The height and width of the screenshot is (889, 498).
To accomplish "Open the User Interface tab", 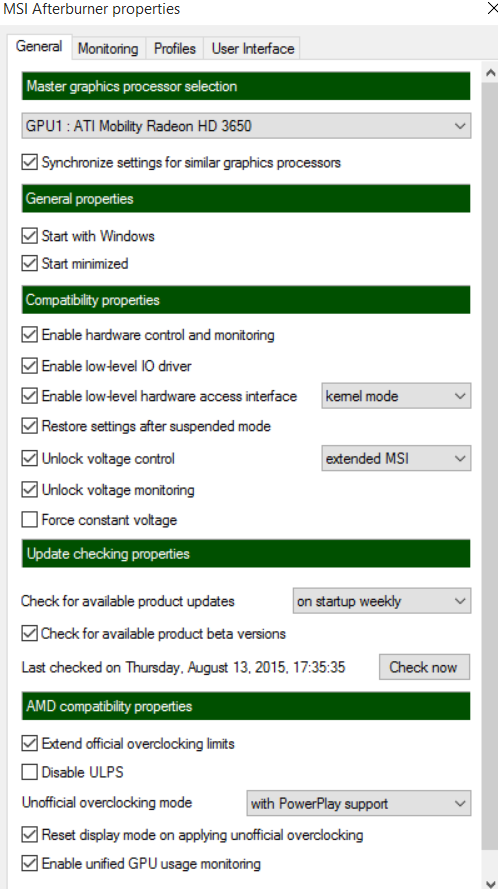I will (252, 48).
